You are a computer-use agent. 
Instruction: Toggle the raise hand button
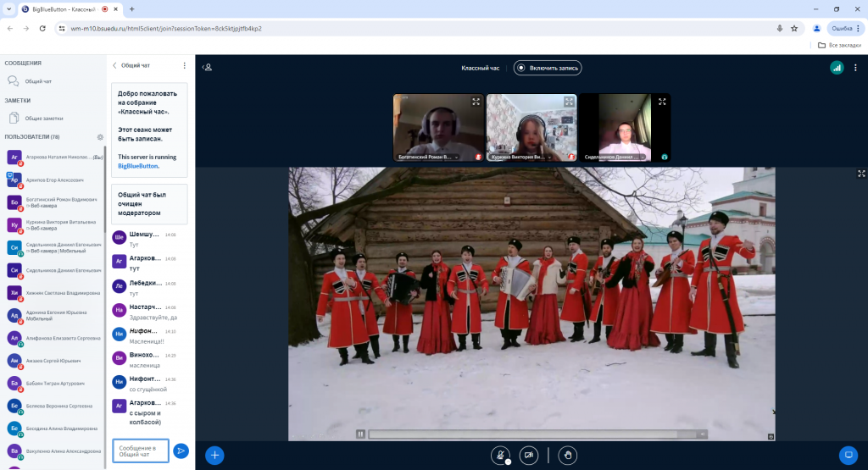click(567, 455)
